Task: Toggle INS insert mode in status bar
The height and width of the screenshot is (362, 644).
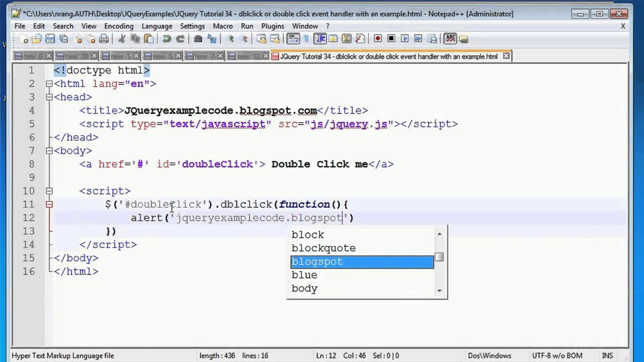Action: point(607,355)
